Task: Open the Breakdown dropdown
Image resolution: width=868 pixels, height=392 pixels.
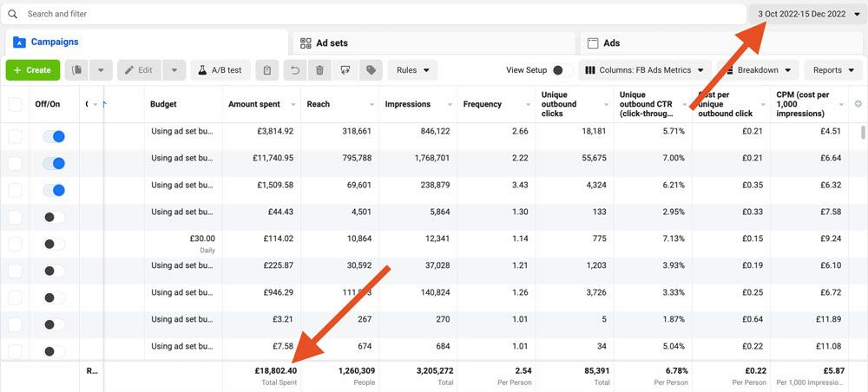Action: pyautogui.click(x=759, y=70)
